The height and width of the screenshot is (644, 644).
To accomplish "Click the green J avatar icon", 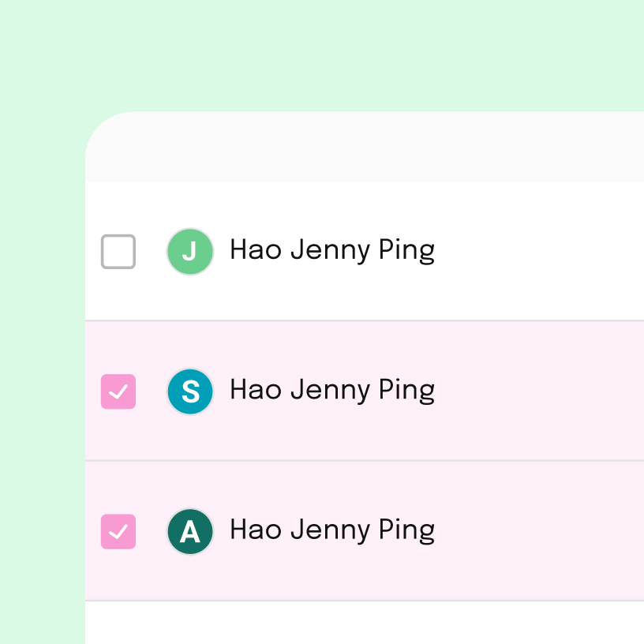I will [190, 252].
